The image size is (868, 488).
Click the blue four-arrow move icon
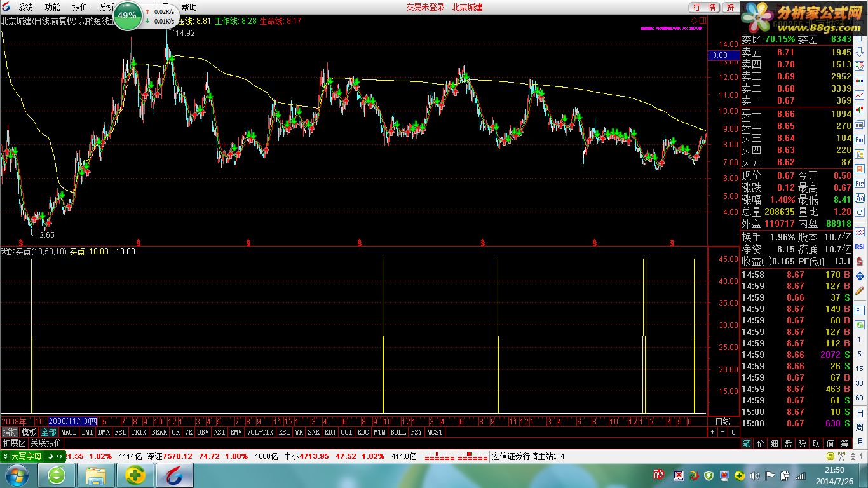point(860,276)
